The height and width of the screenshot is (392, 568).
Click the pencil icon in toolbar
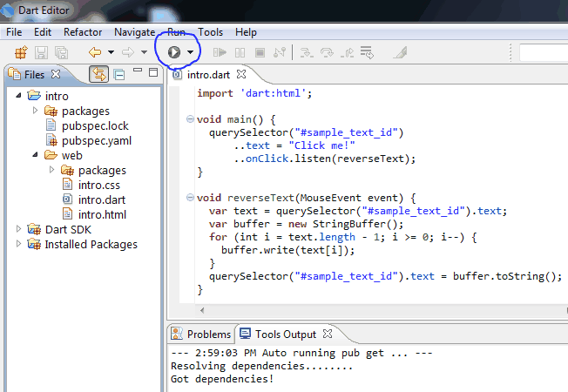[x=401, y=52]
